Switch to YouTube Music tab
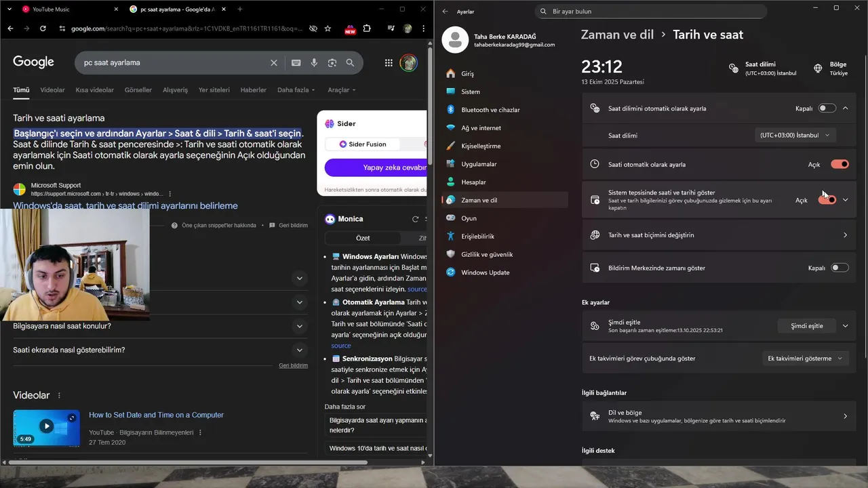The width and height of the screenshot is (868, 488). point(68,9)
